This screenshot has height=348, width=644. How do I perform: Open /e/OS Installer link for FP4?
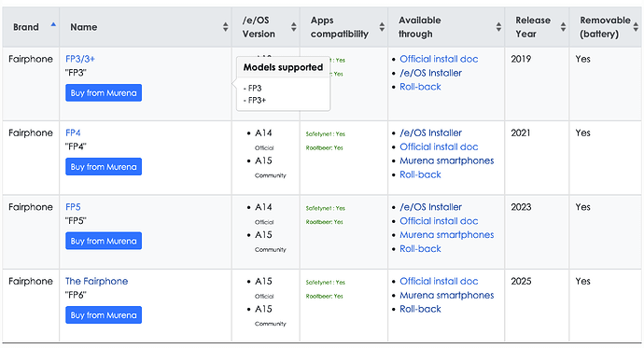tap(430, 133)
